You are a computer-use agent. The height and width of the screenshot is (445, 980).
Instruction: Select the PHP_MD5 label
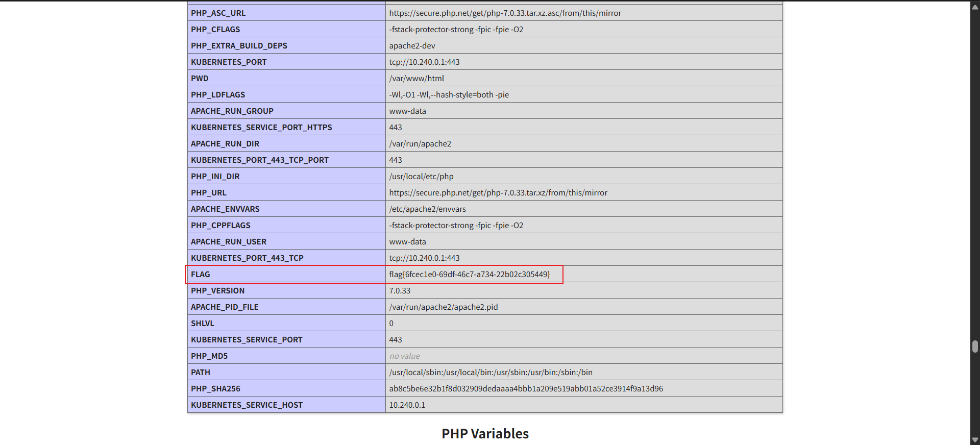(x=209, y=356)
